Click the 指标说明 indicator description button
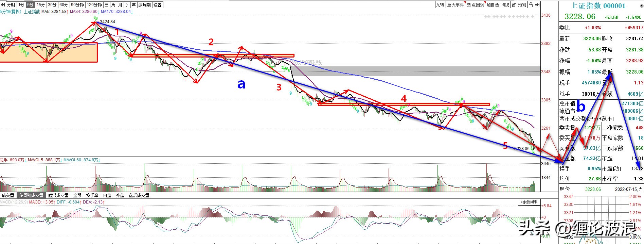This screenshot has height=244, width=644. click(529, 202)
